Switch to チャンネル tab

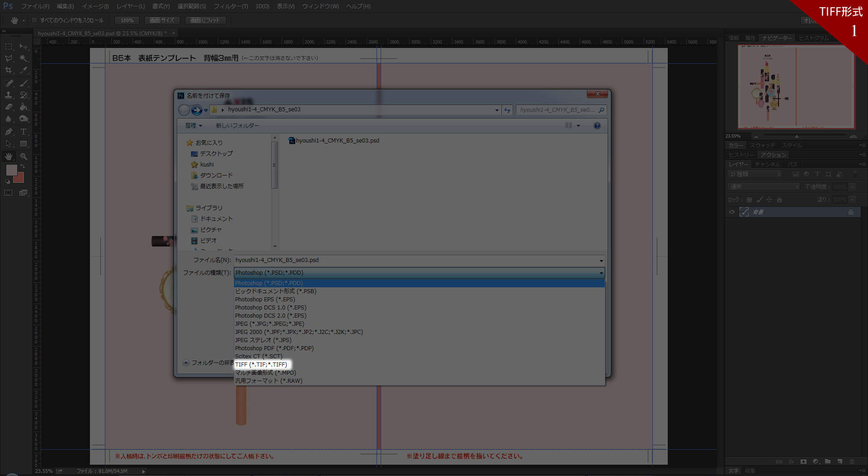767,164
